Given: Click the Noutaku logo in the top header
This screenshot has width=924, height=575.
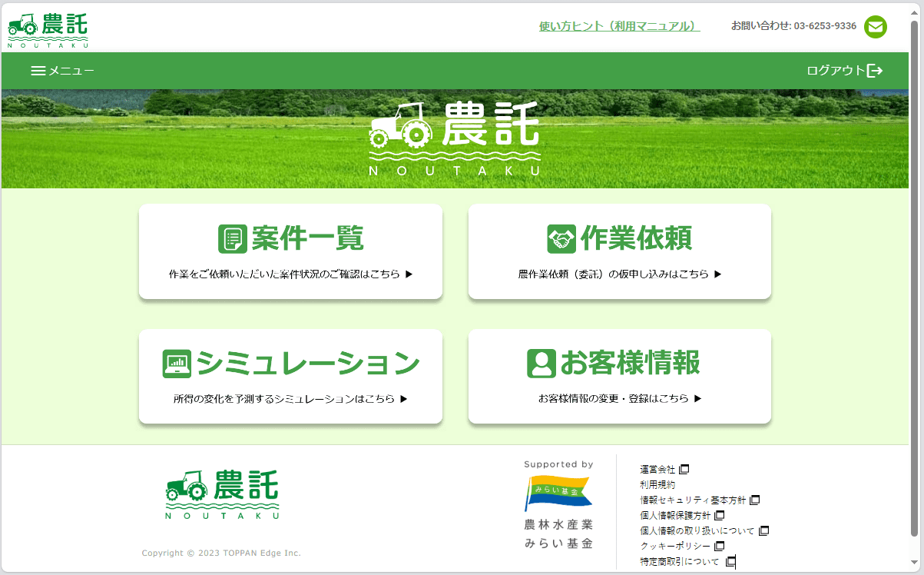Looking at the screenshot, I should coord(48,29).
